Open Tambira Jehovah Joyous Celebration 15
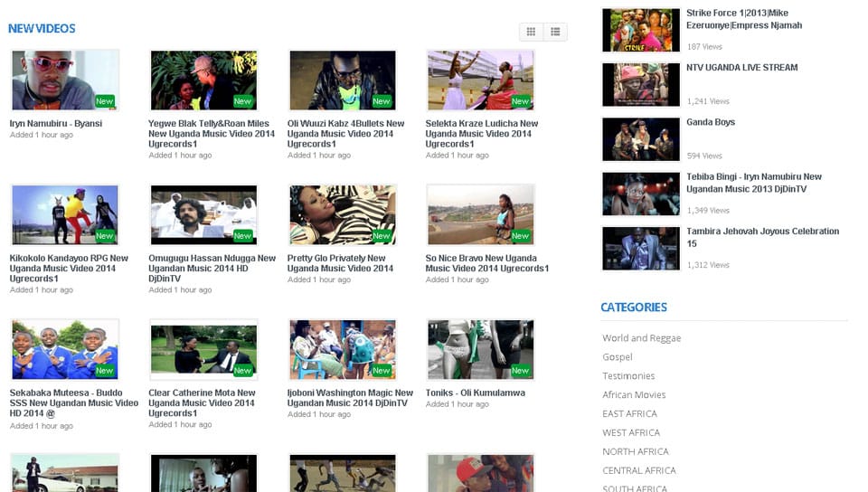This screenshot has width=868, height=492. pos(762,237)
